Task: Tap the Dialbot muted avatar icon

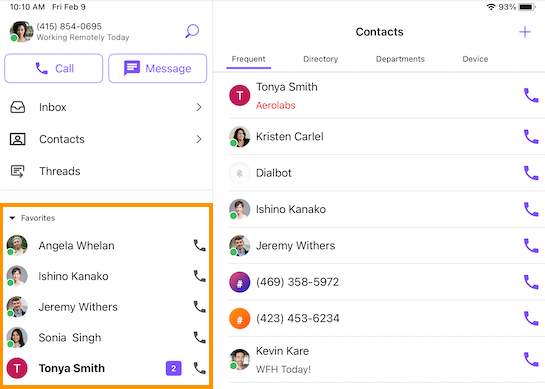Action: pyautogui.click(x=239, y=173)
